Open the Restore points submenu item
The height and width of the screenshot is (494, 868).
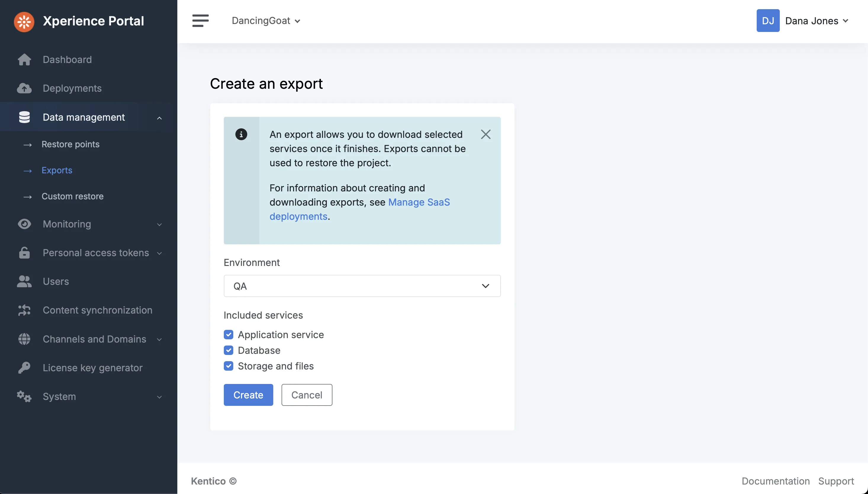click(70, 145)
